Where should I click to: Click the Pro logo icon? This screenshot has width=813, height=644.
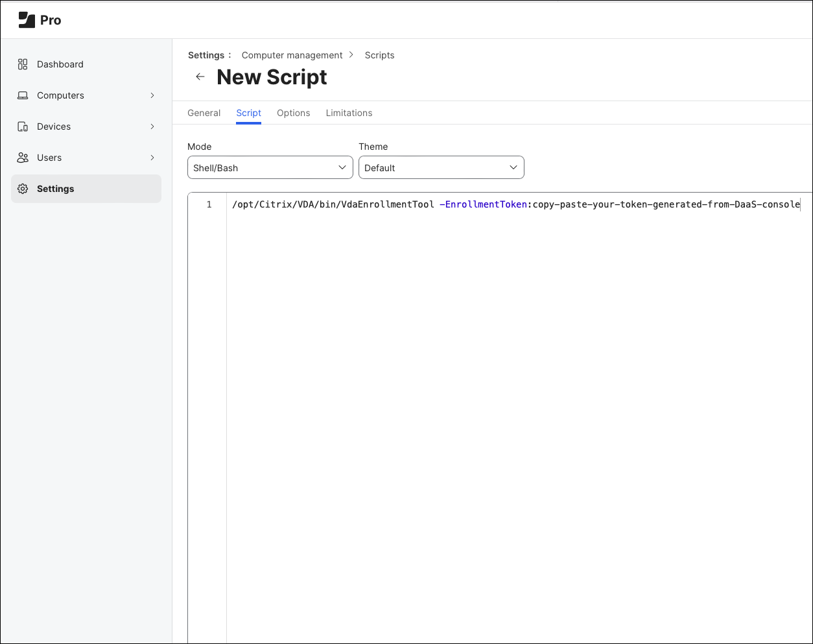point(27,20)
